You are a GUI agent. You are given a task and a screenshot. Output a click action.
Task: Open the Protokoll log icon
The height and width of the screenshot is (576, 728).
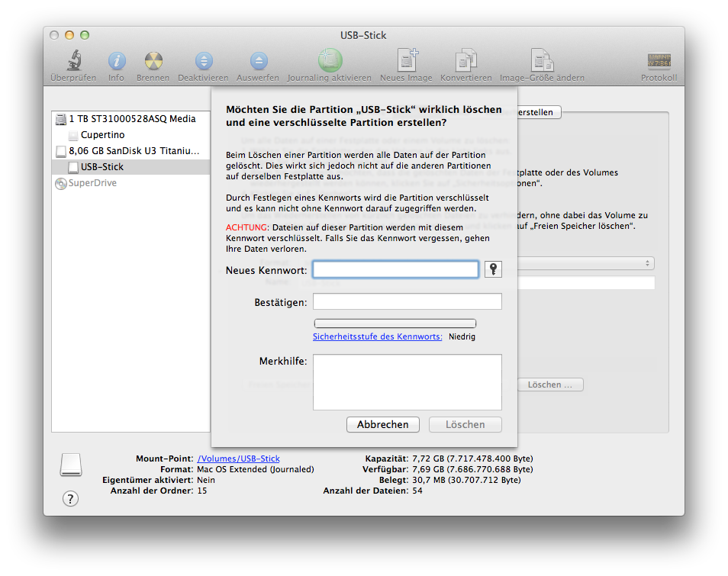659,60
